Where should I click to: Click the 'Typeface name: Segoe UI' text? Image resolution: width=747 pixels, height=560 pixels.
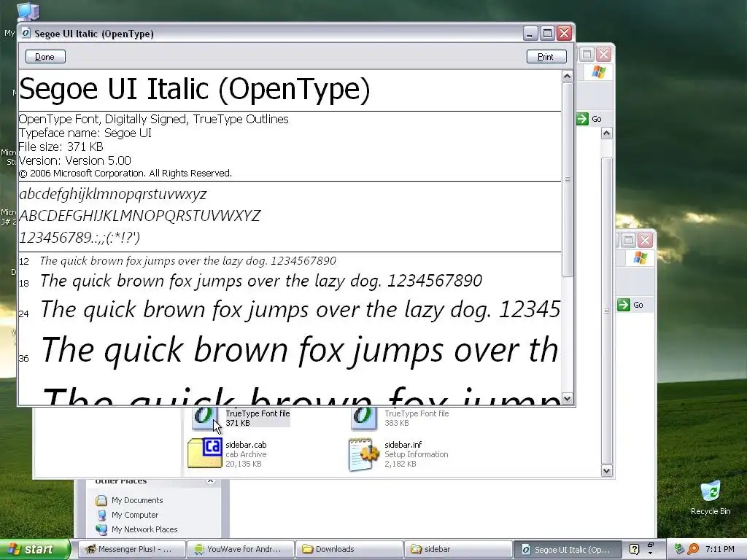click(85, 133)
